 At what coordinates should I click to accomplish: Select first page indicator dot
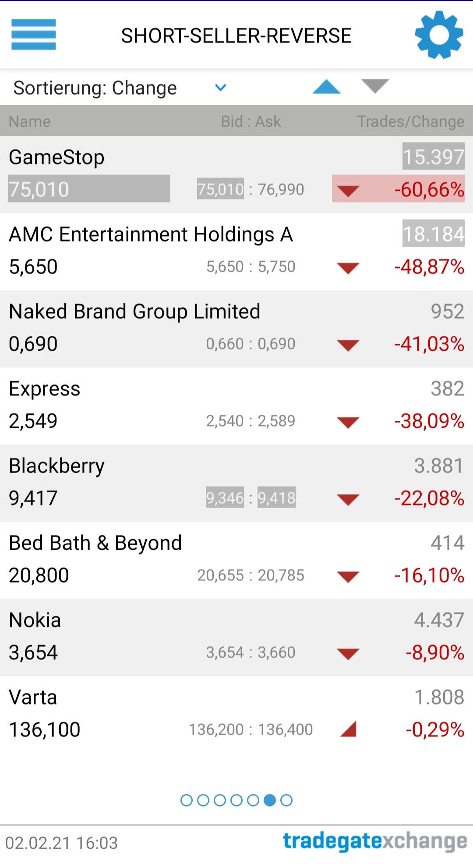click(x=187, y=800)
